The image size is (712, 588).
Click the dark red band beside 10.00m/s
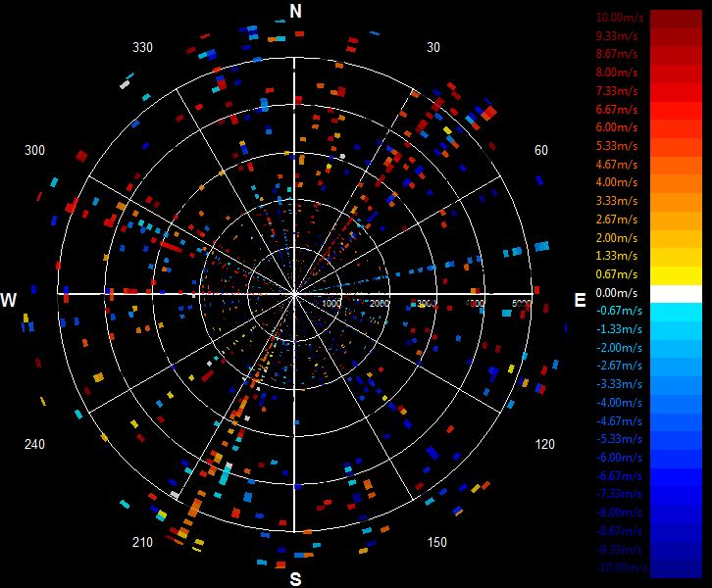[676, 19]
